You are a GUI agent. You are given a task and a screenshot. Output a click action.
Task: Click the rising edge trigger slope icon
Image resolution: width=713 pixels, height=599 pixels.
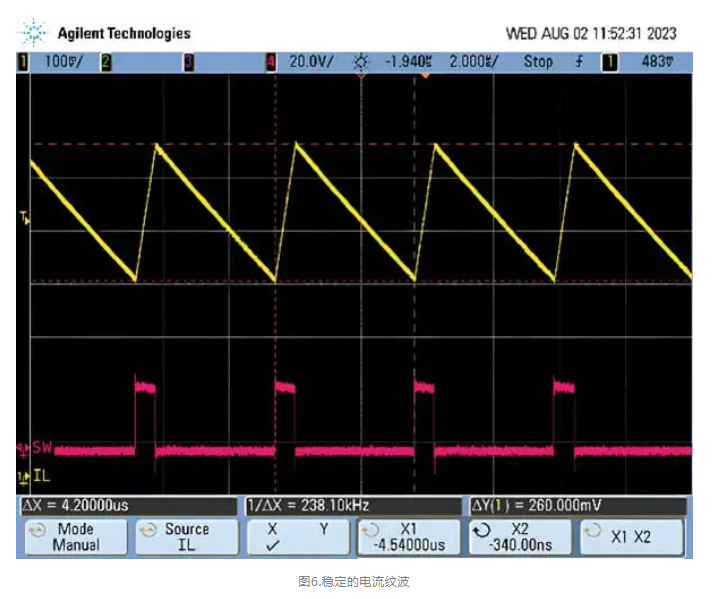(x=579, y=62)
